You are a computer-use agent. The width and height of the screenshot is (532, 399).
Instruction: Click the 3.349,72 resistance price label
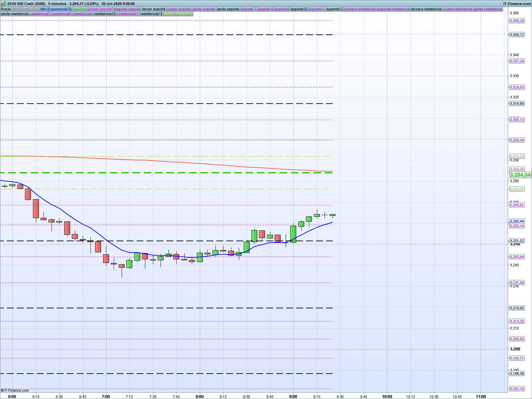pos(517,35)
